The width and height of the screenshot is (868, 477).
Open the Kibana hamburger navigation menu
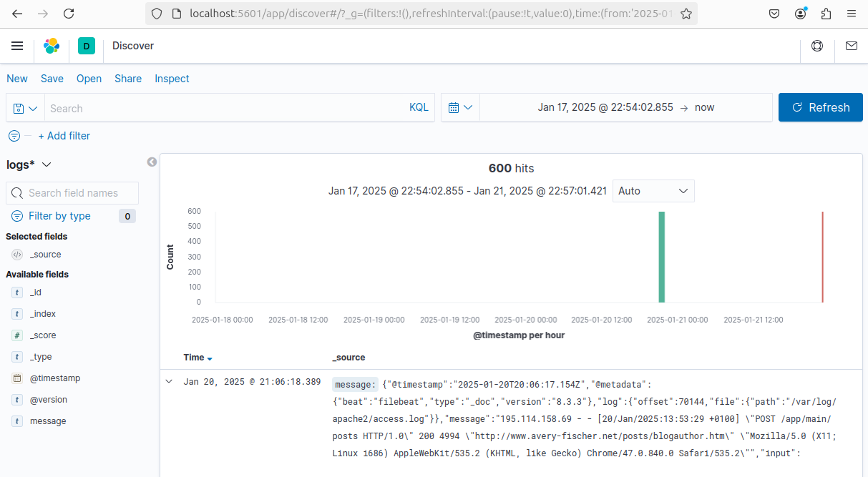click(17, 46)
